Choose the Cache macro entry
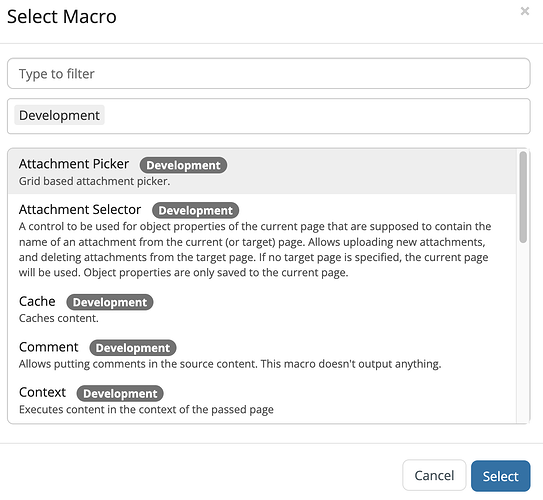This screenshot has width=543, height=500. [x=262, y=309]
